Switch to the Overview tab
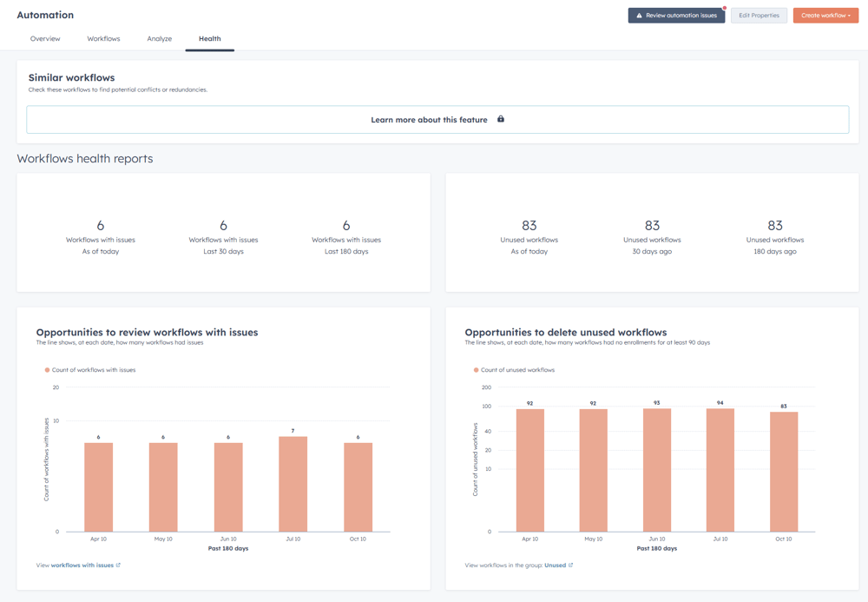 [45, 39]
